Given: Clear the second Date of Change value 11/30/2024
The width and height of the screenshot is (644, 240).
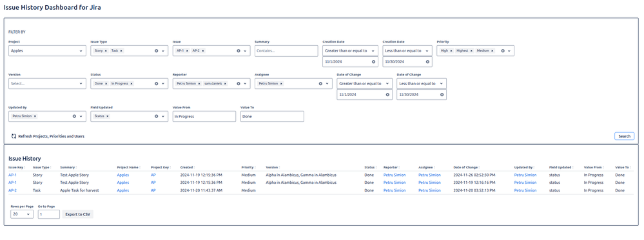Looking at the screenshot, I should 442,95.
